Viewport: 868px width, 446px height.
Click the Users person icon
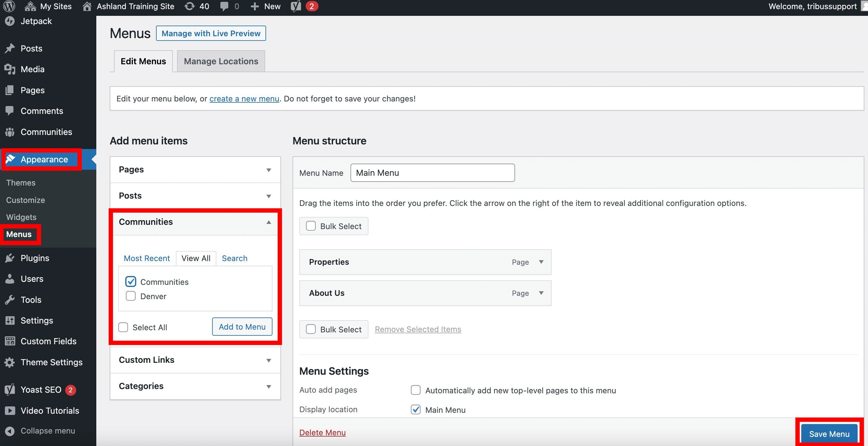(x=10, y=278)
